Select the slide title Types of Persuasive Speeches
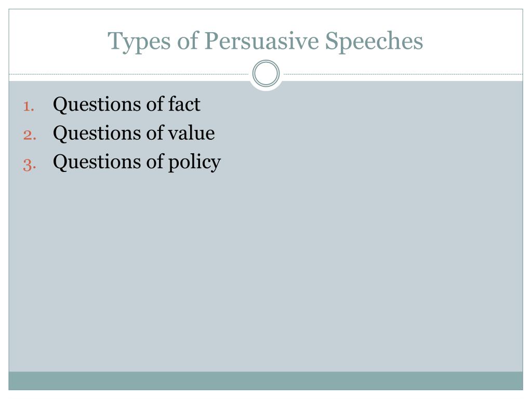This screenshot has width=532, height=399. coord(265,42)
